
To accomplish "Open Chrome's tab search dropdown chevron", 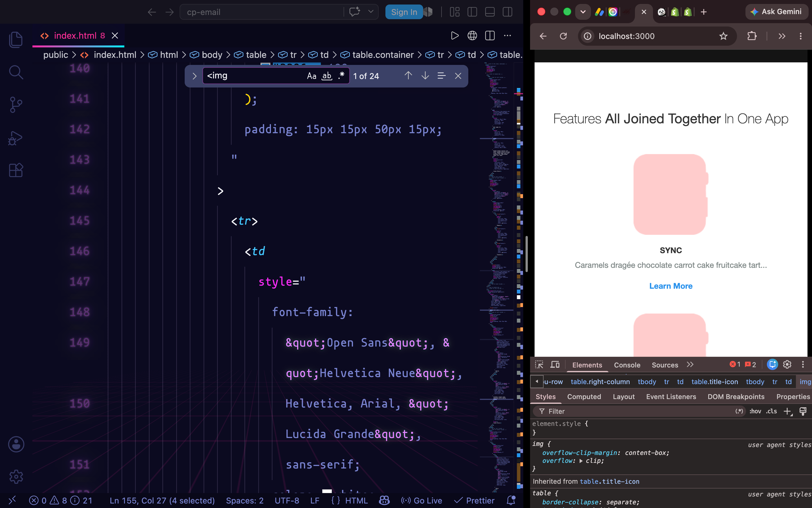I will pyautogui.click(x=583, y=12).
